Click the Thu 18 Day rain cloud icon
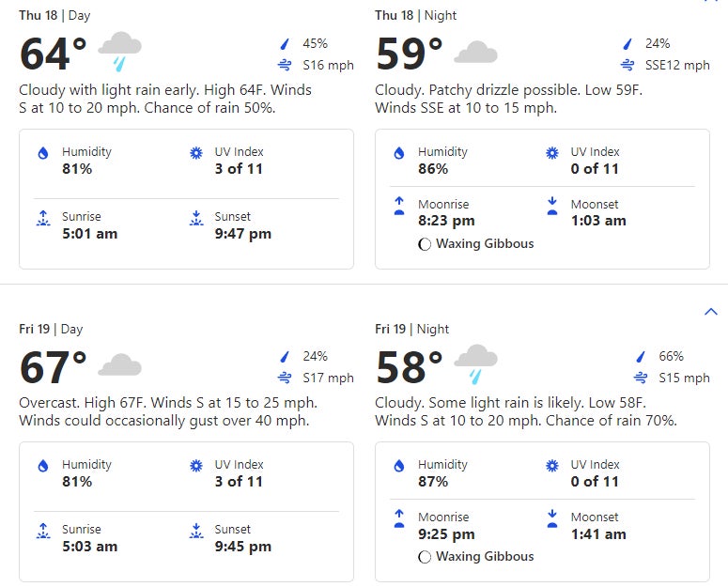Viewport: 728px width, 587px height. (x=119, y=51)
